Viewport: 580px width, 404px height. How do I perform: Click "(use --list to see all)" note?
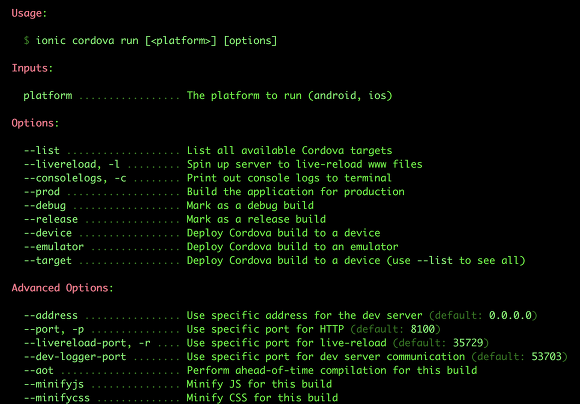coord(456,260)
